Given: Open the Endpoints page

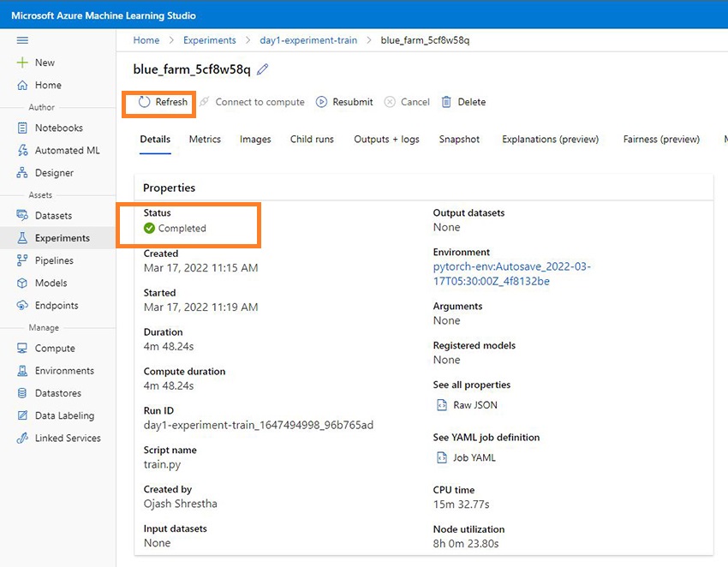Looking at the screenshot, I should 57,306.
